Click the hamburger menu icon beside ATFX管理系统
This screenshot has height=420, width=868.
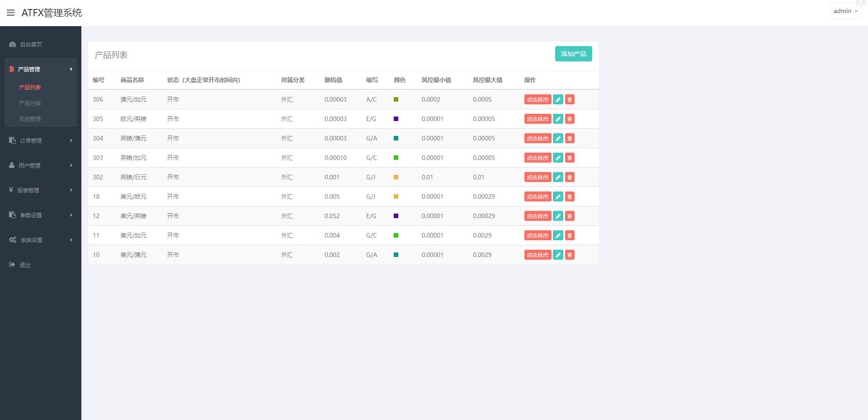tap(10, 13)
